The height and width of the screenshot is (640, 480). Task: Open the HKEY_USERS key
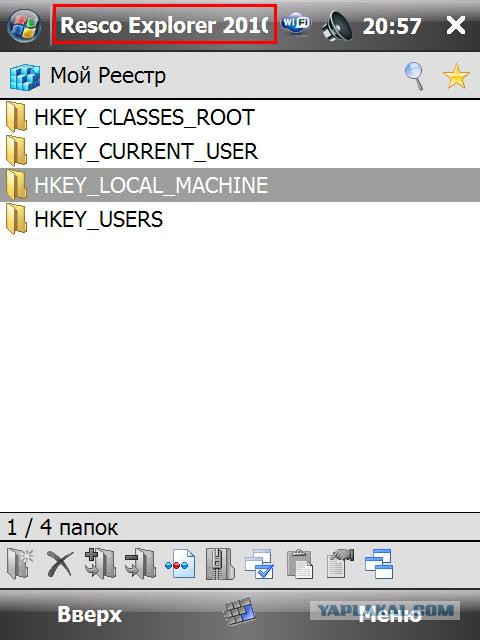(x=240, y=219)
